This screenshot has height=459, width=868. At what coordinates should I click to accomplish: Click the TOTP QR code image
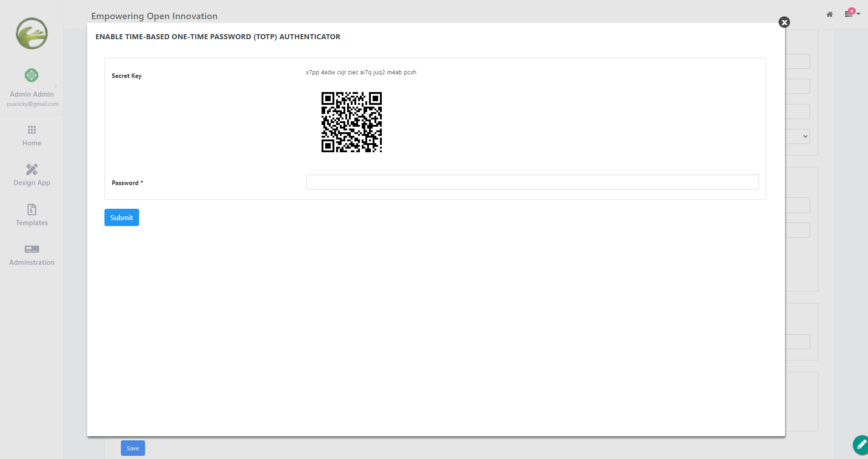point(352,122)
